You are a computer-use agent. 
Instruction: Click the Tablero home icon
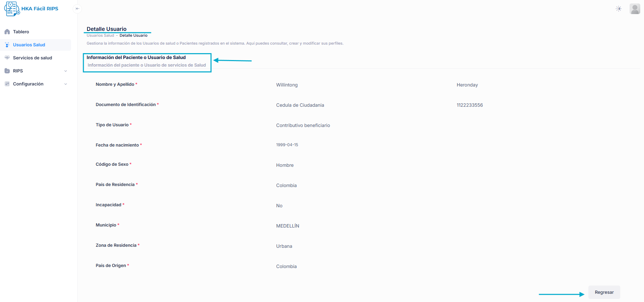pyautogui.click(x=7, y=32)
